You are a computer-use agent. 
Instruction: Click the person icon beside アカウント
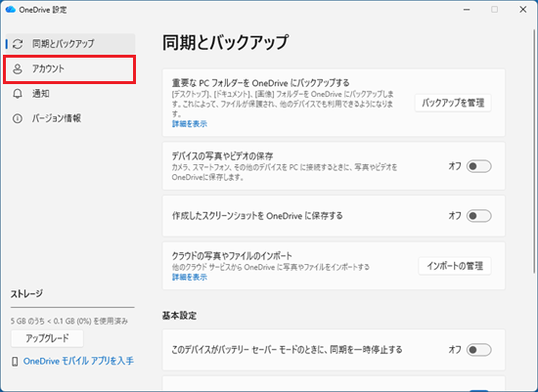tap(18, 69)
